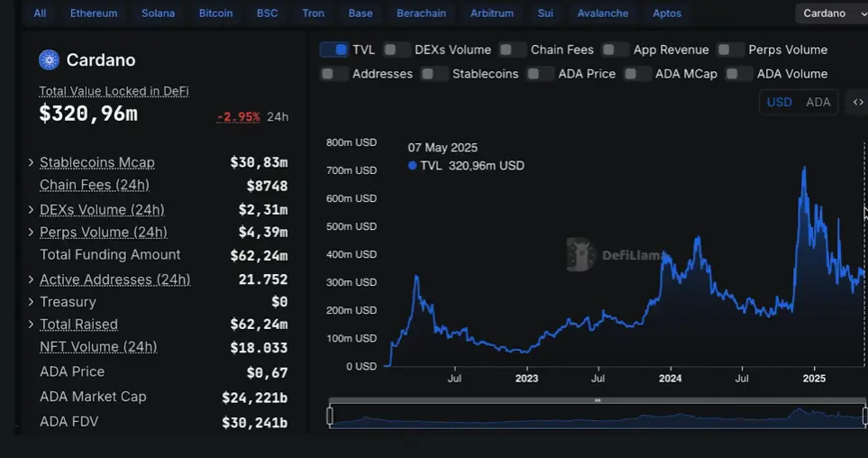Click the Total Value Locked in DeFi label

coord(114,91)
